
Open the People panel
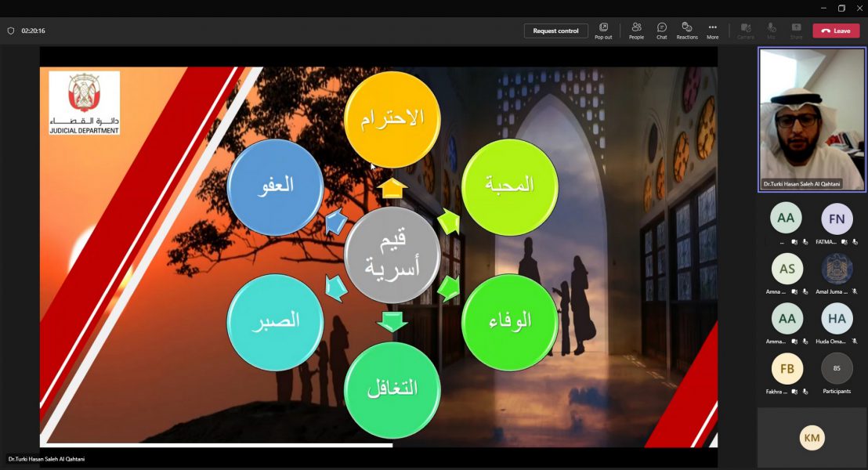point(637,30)
